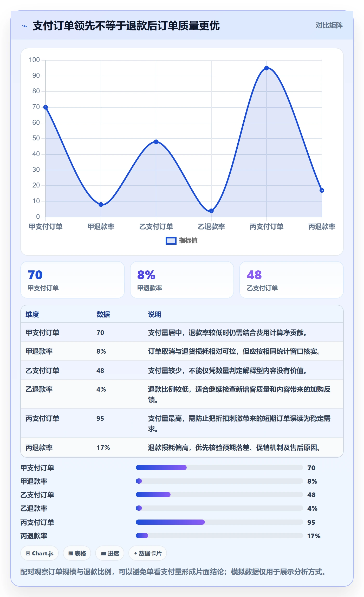This screenshot has height=597, width=364.
Task: Toggle the 指标值 legend swatch
Action: (171, 241)
